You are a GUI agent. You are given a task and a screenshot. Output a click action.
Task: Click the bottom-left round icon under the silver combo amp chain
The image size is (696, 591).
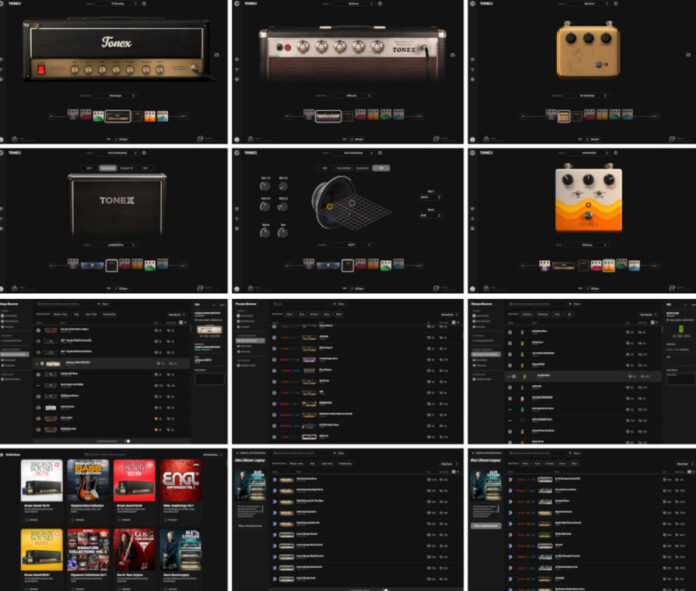[237, 139]
